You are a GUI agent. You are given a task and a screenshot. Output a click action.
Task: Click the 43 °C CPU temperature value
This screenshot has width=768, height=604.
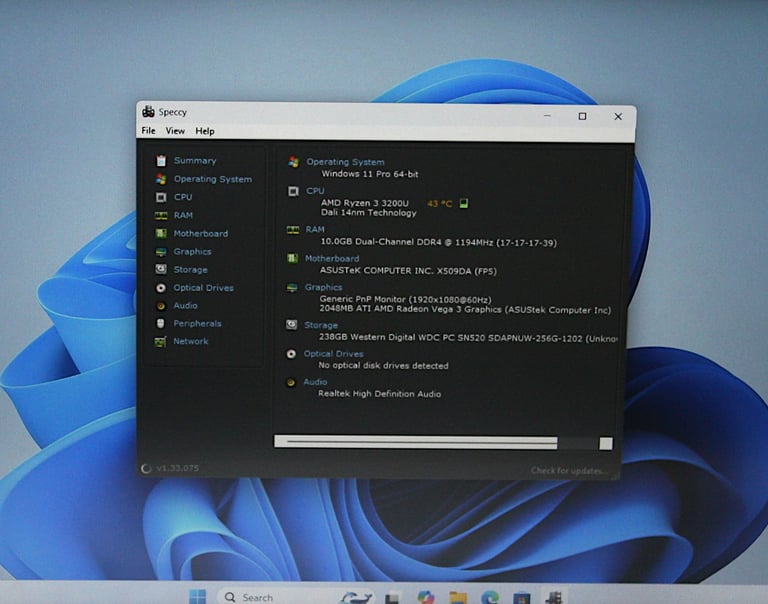tap(439, 203)
